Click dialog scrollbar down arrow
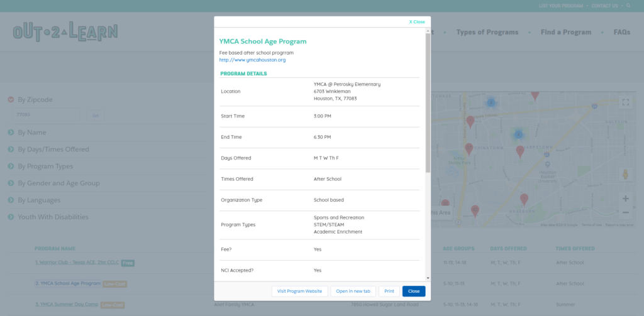 pos(428,278)
